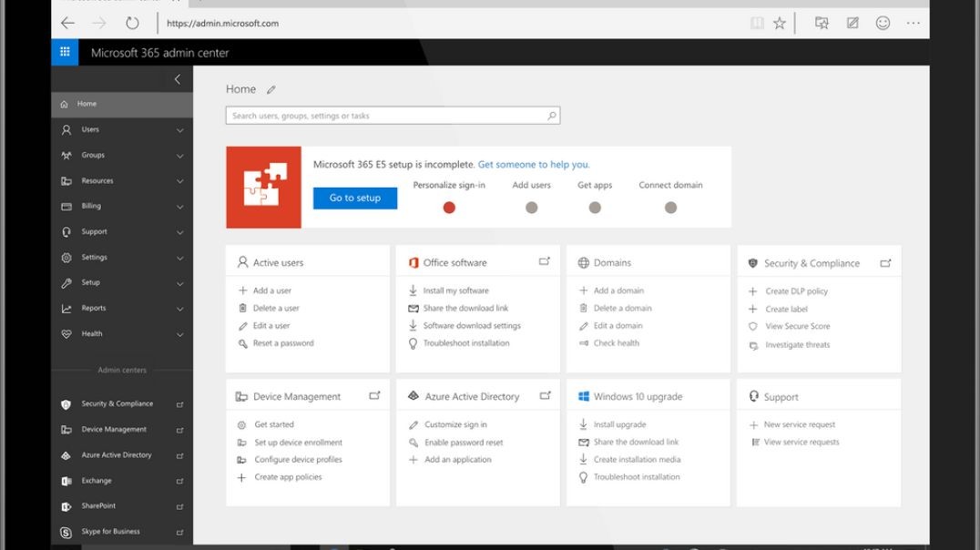Click the Go to setup button
Viewport: 980px width, 550px height.
pos(355,198)
